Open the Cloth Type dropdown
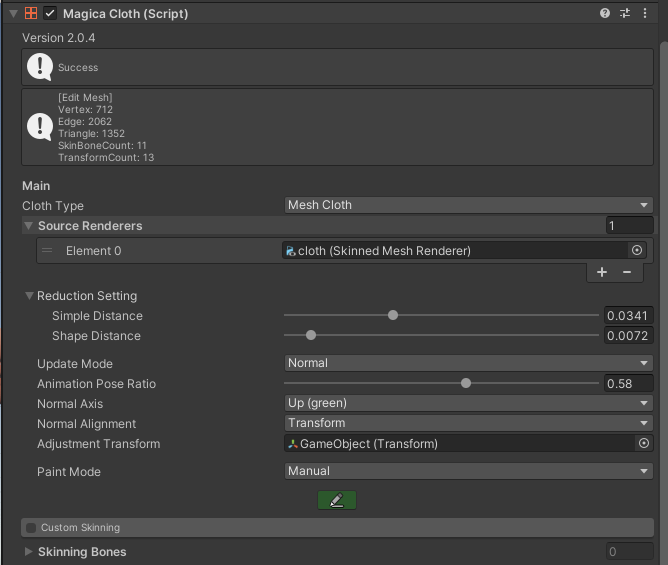Viewport: 668px width, 565px height. [468, 205]
